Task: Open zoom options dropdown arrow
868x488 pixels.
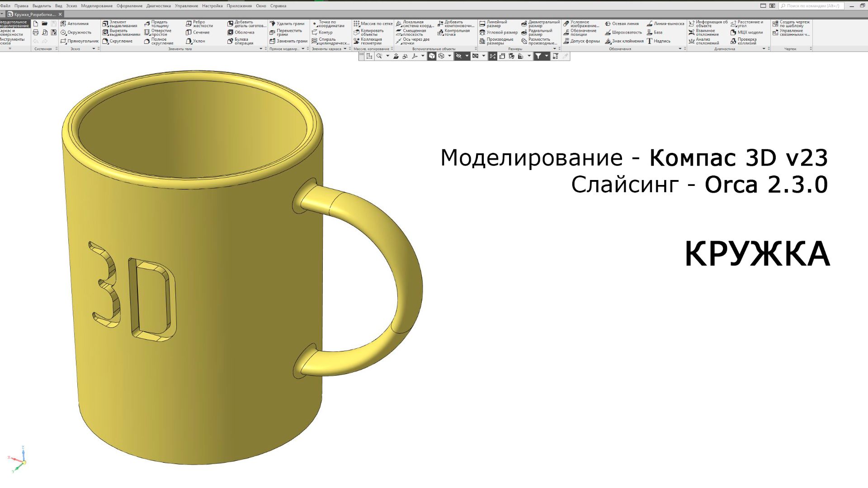Action: click(x=387, y=56)
